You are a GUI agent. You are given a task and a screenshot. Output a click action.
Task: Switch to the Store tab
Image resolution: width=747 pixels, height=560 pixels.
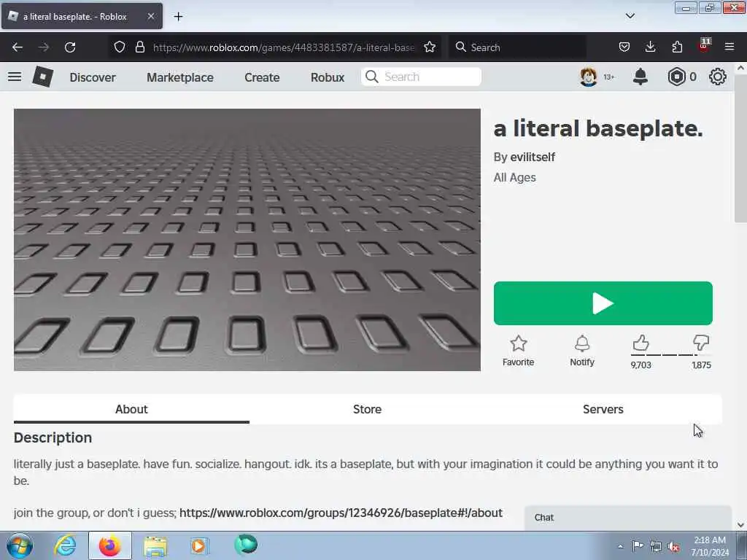point(368,409)
